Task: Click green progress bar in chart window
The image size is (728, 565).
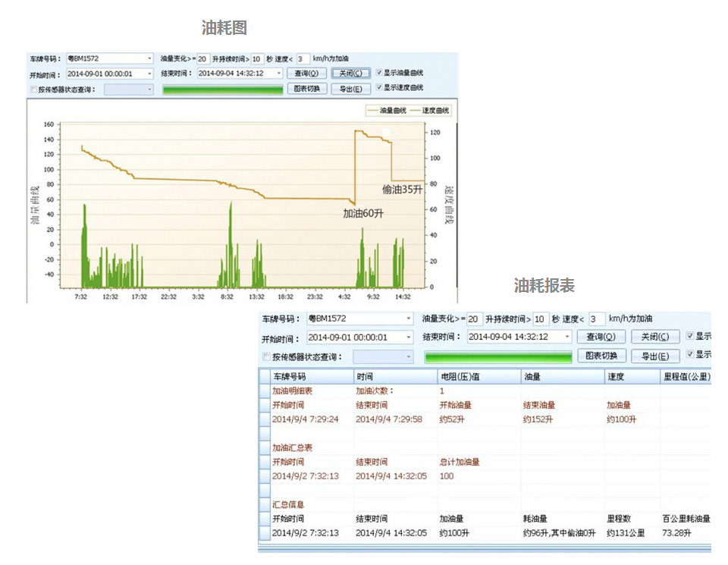Action: point(223,89)
